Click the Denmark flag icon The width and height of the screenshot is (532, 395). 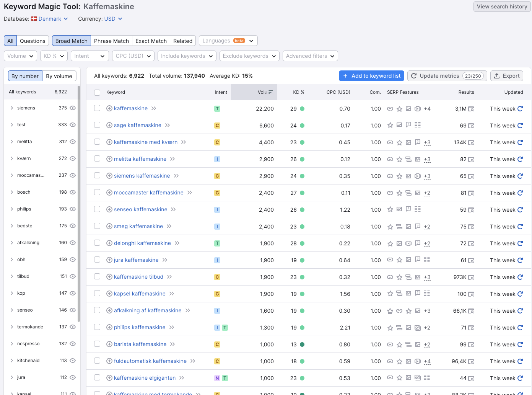tap(34, 19)
